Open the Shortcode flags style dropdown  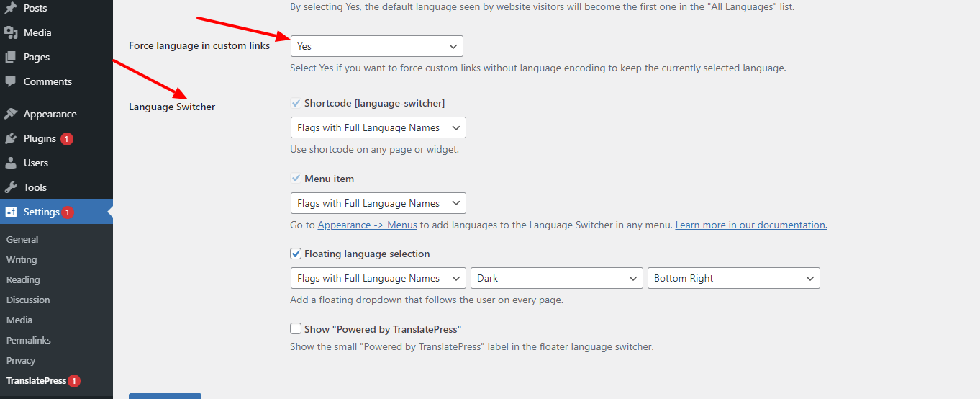coord(378,127)
